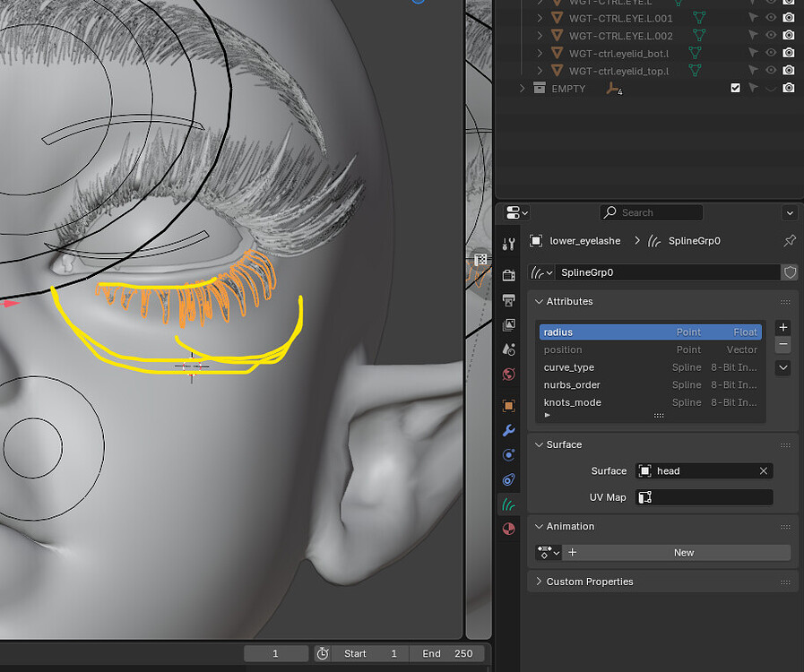Expand WGT-CTRL.EYE.L.002 tree row
This screenshot has height=672, width=804.
tap(540, 35)
